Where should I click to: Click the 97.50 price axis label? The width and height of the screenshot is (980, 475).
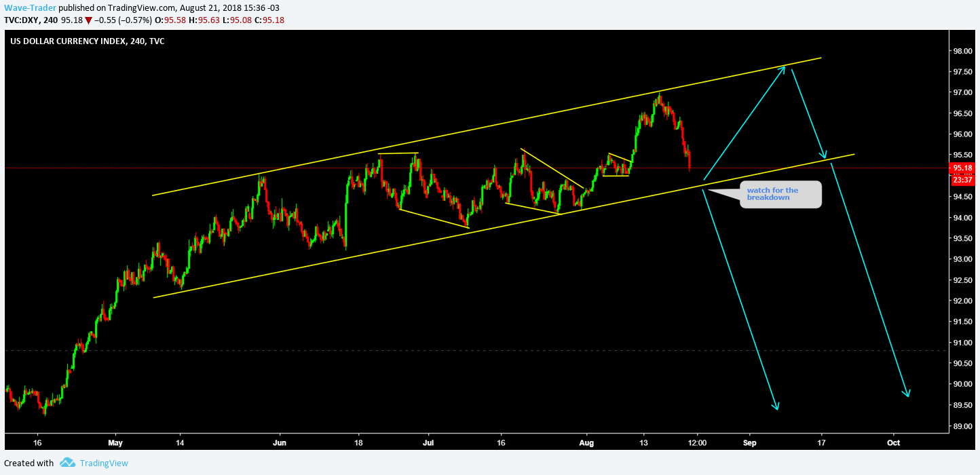(962, 72)
